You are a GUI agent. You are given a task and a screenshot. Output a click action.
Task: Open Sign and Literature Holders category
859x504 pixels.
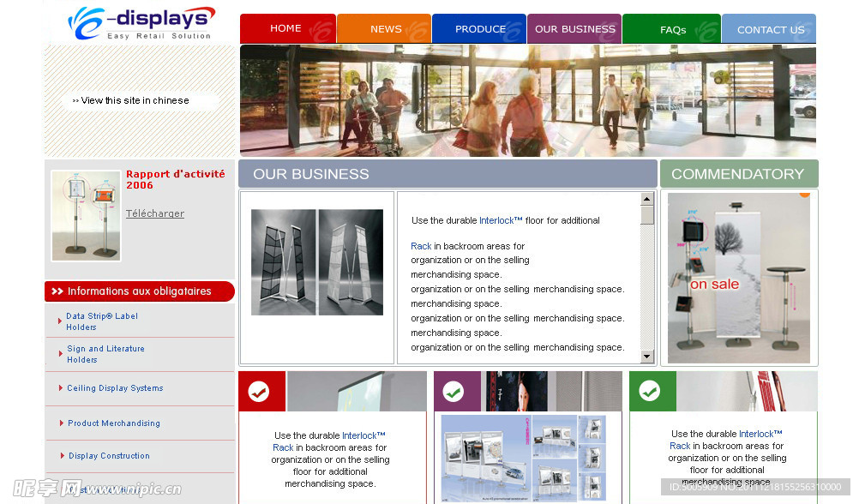pos(105,354)
